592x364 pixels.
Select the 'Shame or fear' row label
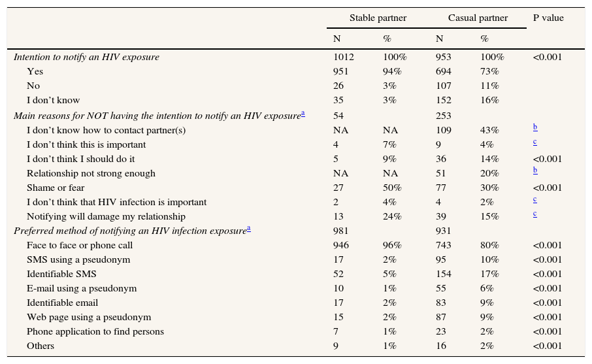point(56,188)
